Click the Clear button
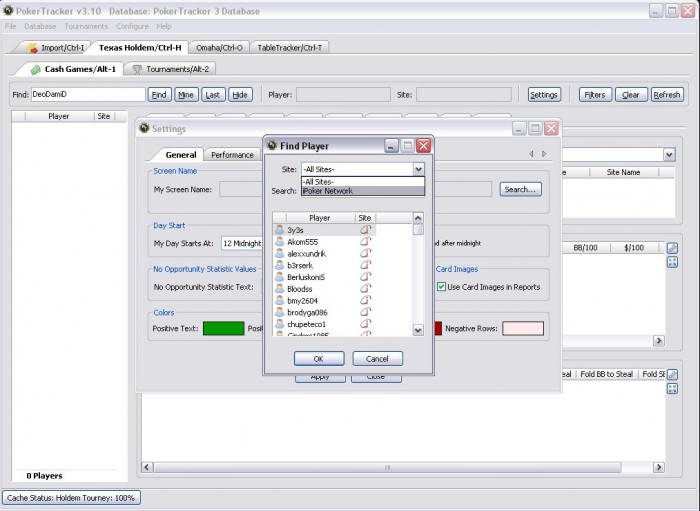This screenshot has height=511, width=700. pyautogui.click(x=631, y=95)
